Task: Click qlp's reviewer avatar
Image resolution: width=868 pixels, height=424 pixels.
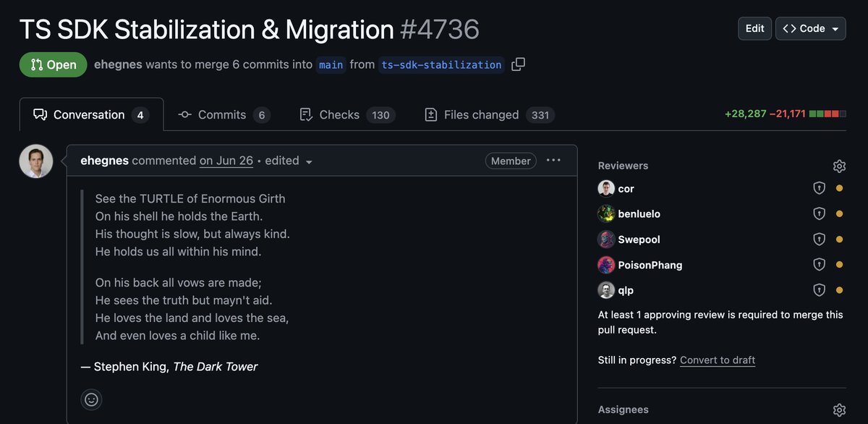Action: [x=606, y=290]
